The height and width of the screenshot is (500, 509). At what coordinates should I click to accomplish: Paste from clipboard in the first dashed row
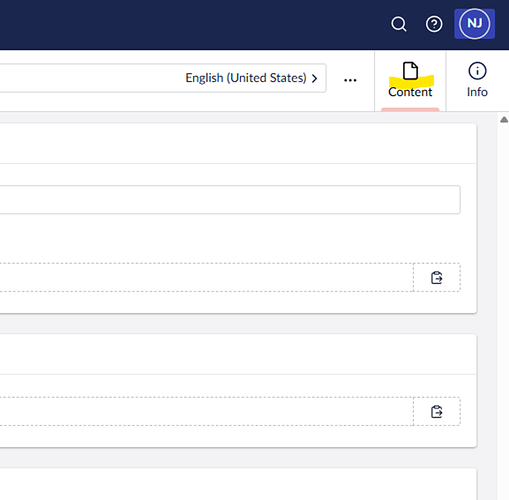(437, 277)
